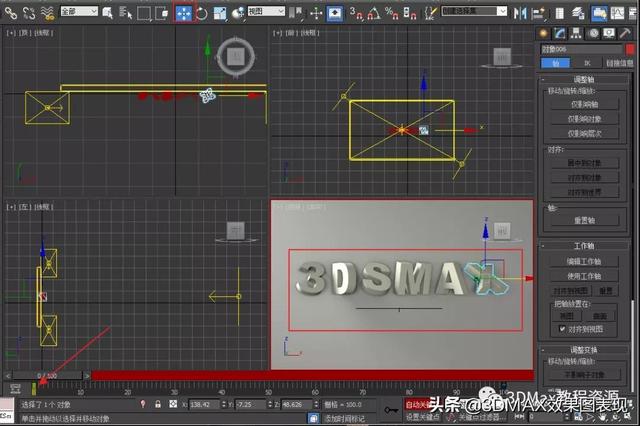Click the top viewport ViewCube

234,54
